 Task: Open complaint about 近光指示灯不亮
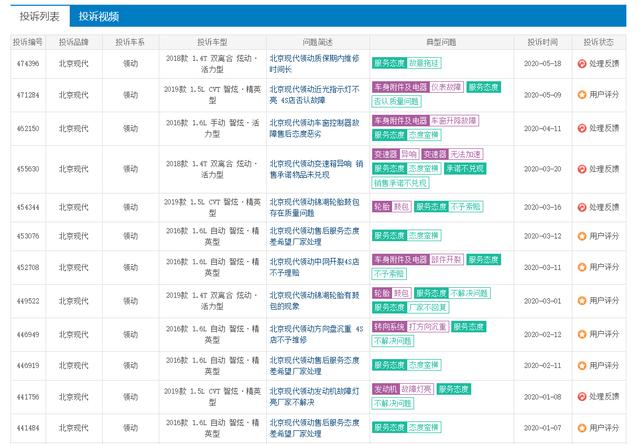[314, 95]
